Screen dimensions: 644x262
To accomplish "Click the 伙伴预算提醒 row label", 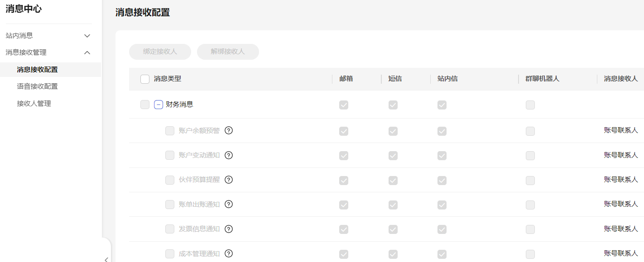I will click(199, 180).
